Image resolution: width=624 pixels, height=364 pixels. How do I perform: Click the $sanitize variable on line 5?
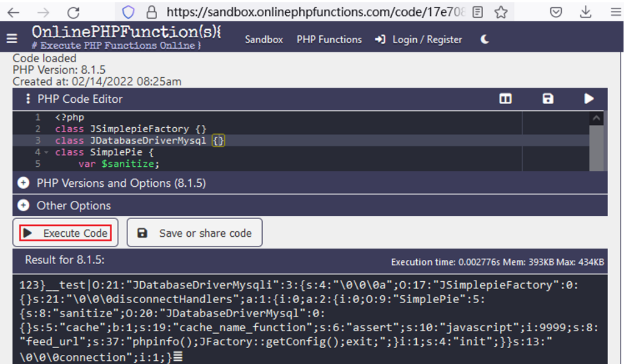coord(127,164)
